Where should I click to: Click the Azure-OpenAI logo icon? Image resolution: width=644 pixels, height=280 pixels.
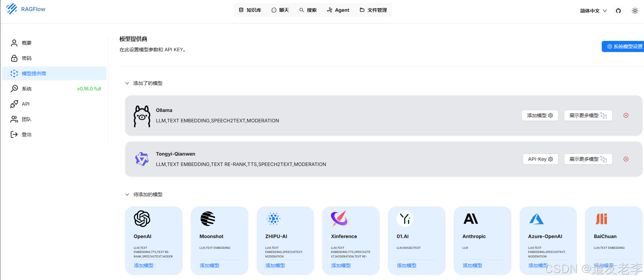537,219
